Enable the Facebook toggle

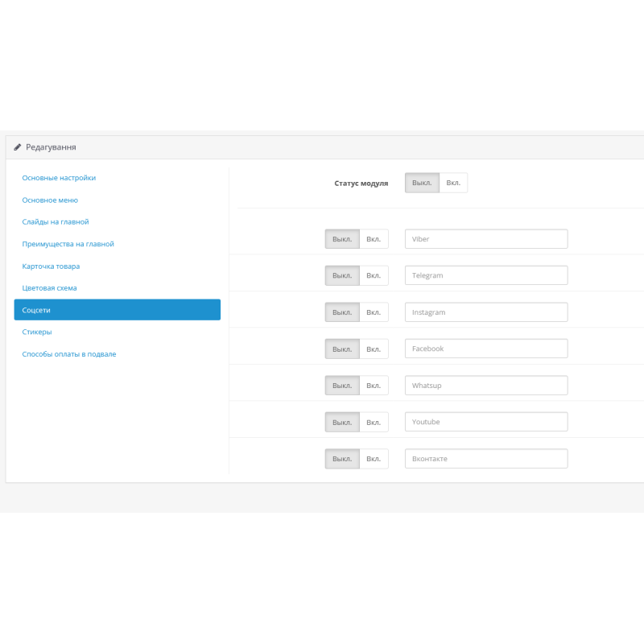tap(374, 349)
